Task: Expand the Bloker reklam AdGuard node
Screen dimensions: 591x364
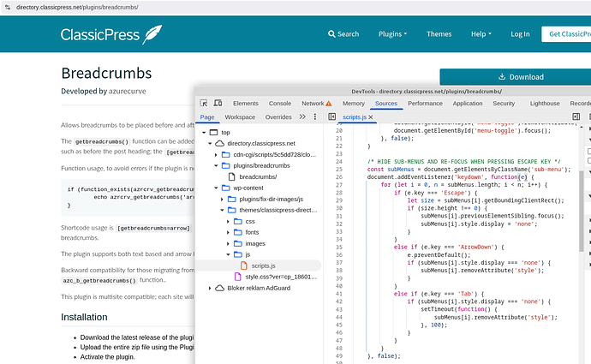Action: pos(210,288)
